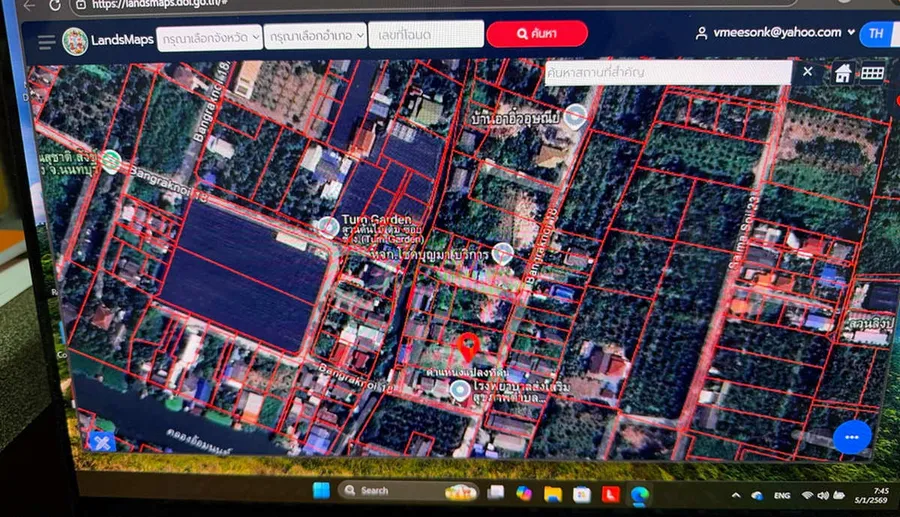Click the red ค้นหา search button
Viewport: 900px width, 517px height.
[536, 35]
